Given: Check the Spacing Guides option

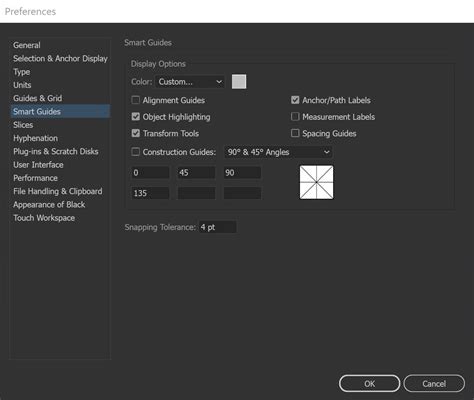Looking at the screenshot, I should pos(295,133).
